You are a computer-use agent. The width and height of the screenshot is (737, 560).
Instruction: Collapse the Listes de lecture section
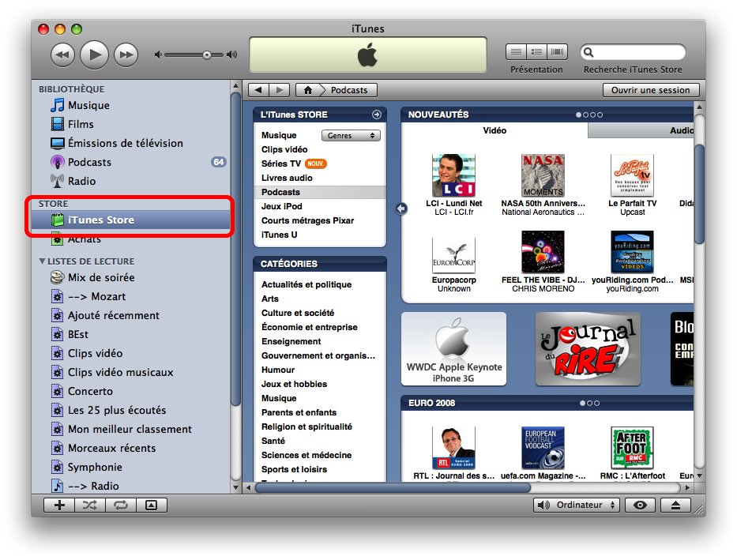click(x=43, y=261)
